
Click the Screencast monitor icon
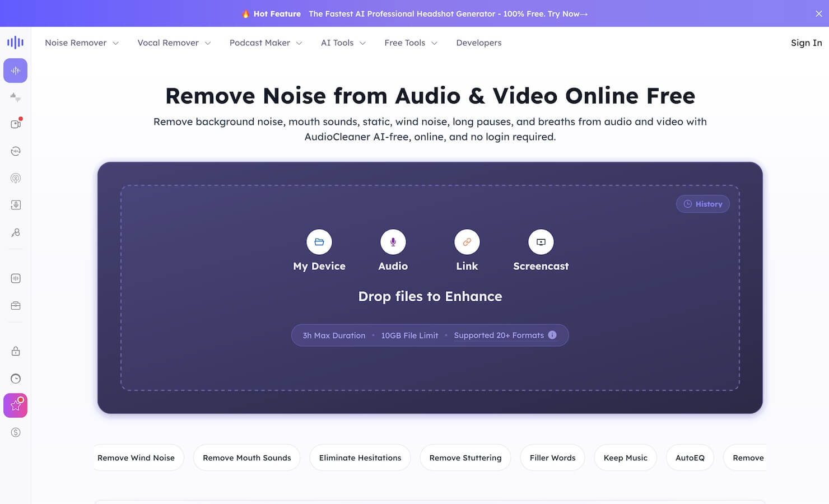point(541,242)
